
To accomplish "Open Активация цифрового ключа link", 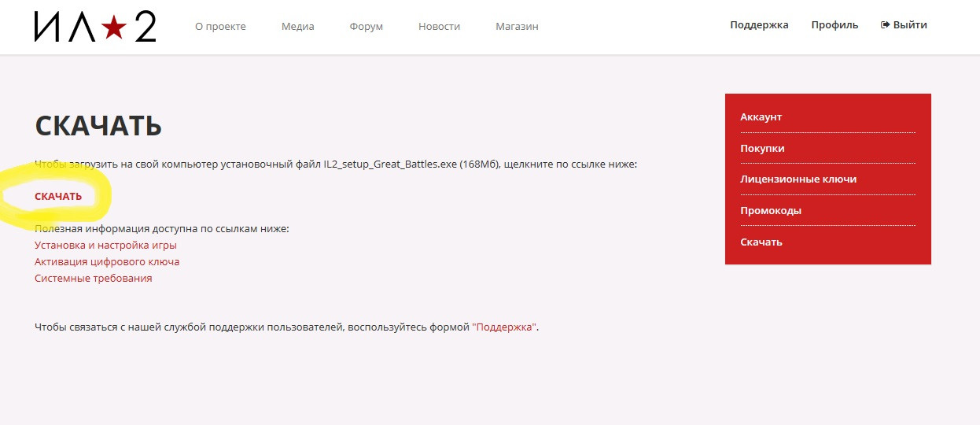I will click(107, 261).
